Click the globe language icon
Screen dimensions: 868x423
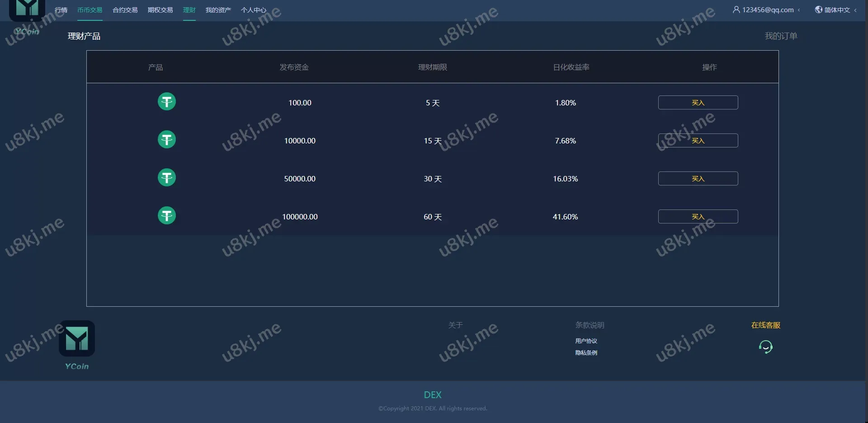(818, 10)
